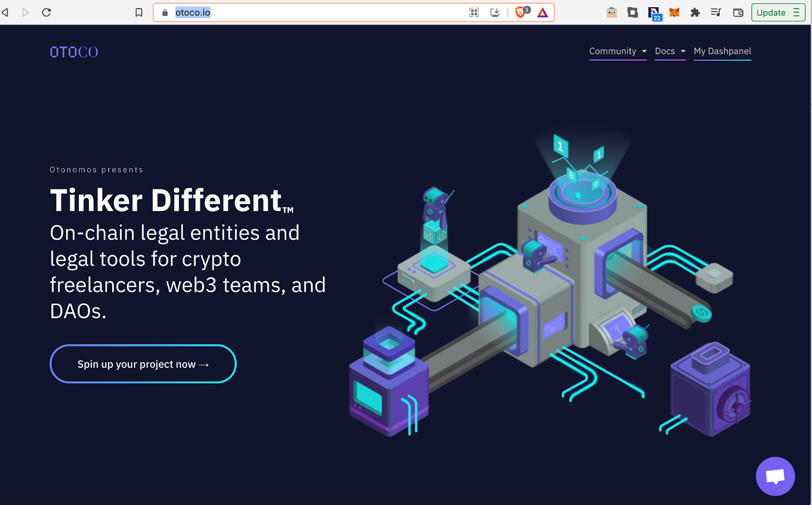The height and width of the screenshot is (505, 812).
Task: Bookmark this page with the bookmark icon
Action: (139, 12)
